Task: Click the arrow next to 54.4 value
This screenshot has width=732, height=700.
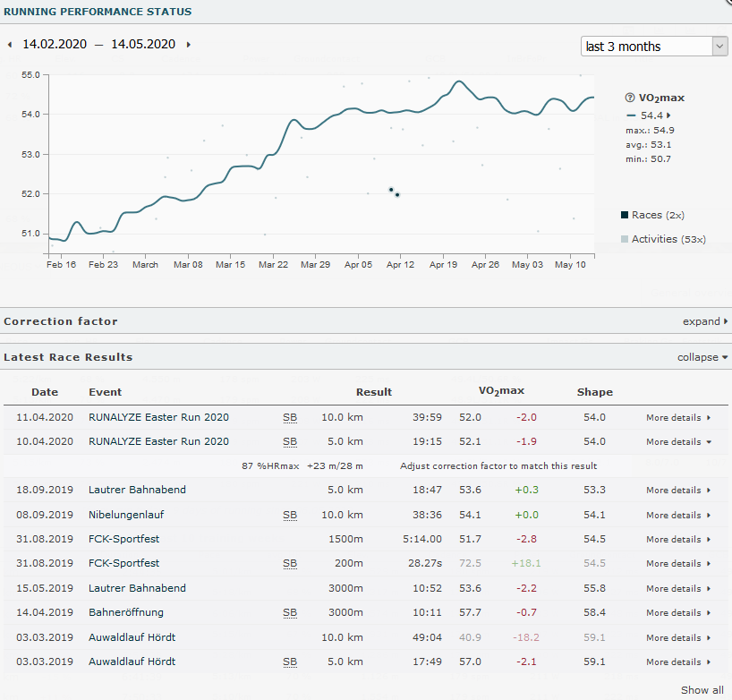Action: pos(669,115)
